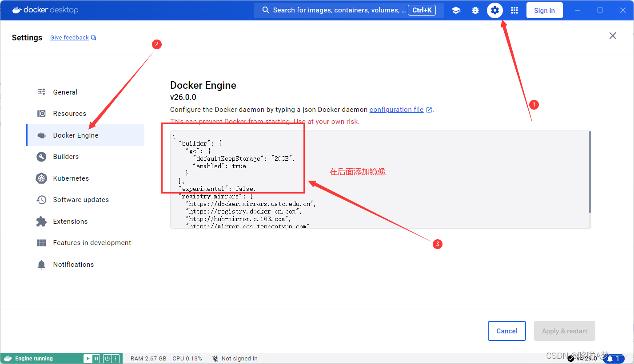Click the Give feedback link
This screenshot has height=364, width=634.
pos(69,37)
